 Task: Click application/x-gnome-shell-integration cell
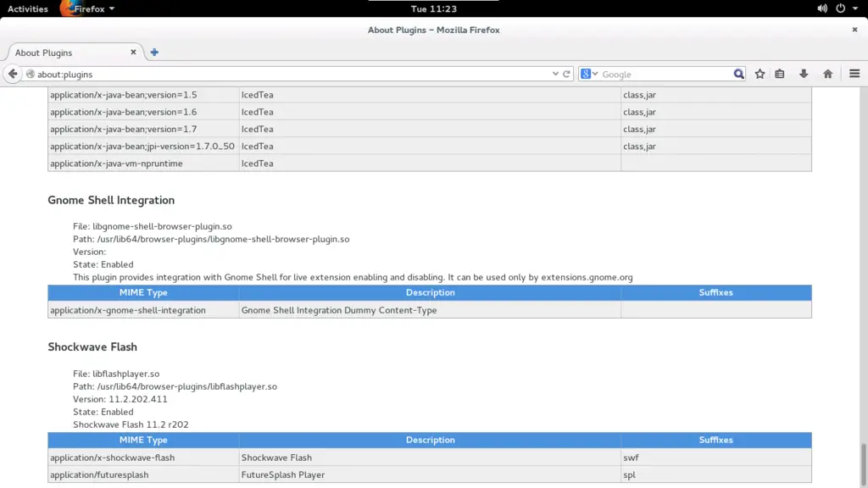[143, 310]
